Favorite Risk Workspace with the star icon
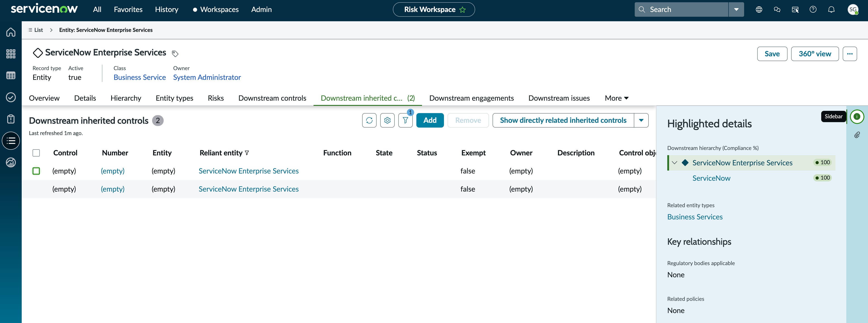Viewport: 868px width, 323px height. 463,10
